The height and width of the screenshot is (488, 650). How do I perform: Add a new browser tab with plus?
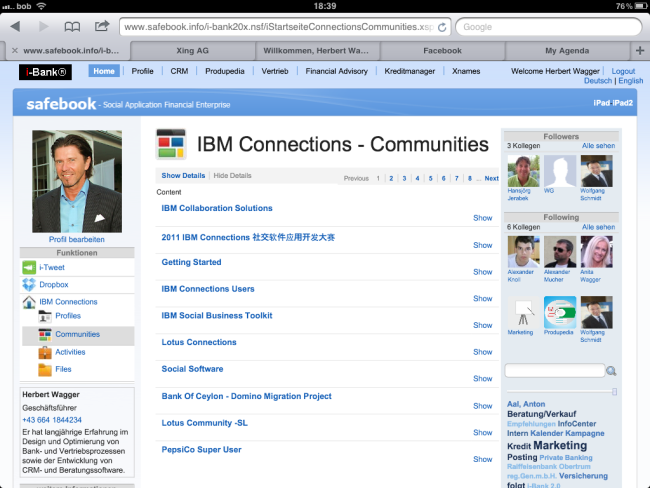pos(640,51)
